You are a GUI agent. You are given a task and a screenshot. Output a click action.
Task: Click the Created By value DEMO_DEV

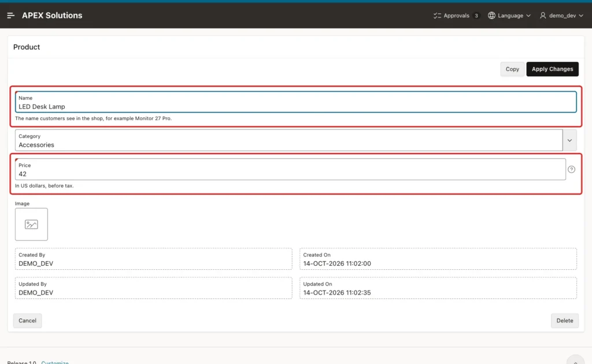[36, 263]
